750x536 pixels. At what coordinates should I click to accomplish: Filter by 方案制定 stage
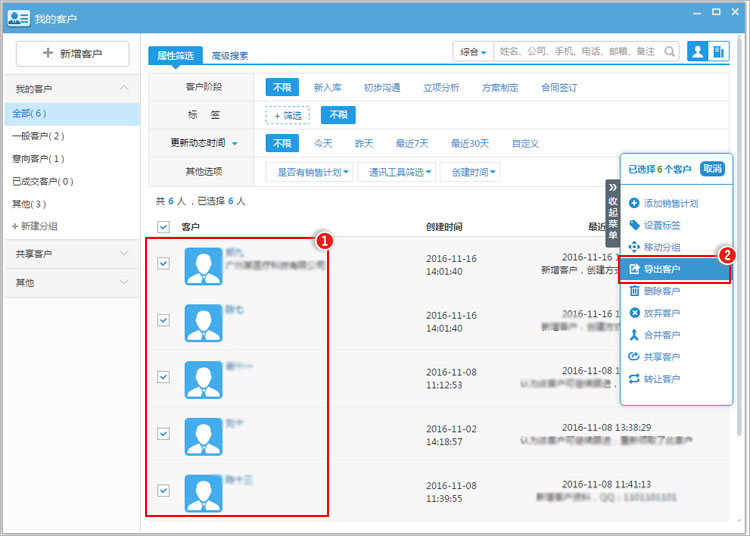[500, 88]
